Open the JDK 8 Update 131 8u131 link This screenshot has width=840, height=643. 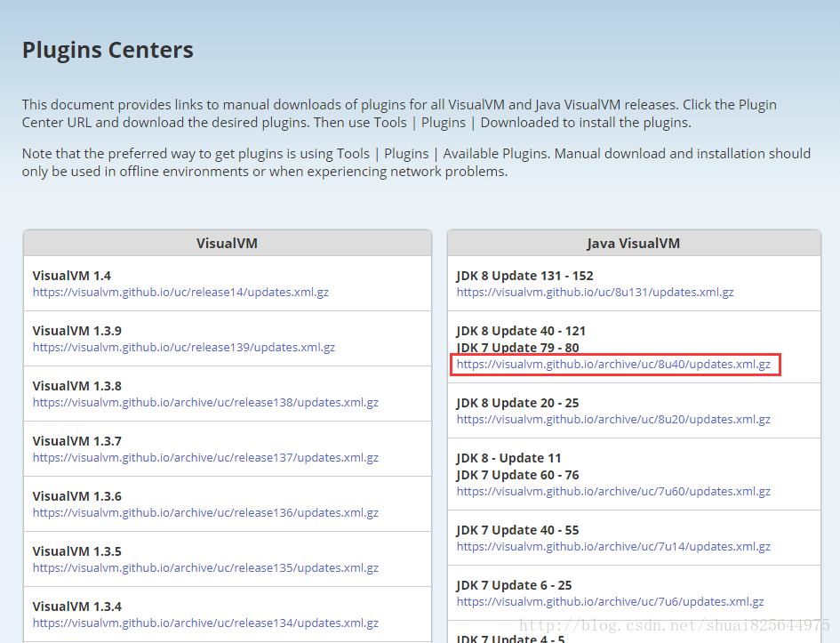tap(596, 292)
